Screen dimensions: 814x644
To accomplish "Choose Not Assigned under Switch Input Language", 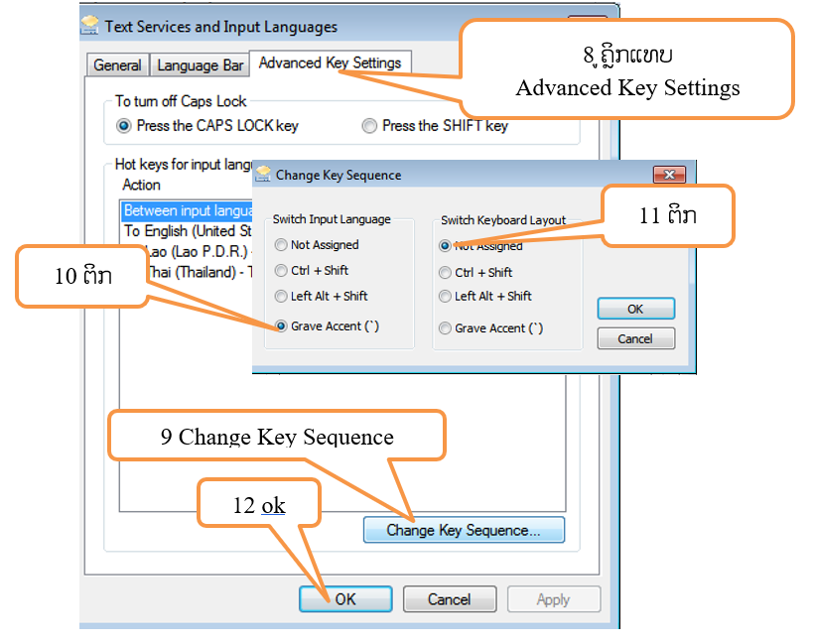I will [x=282, y=245].
